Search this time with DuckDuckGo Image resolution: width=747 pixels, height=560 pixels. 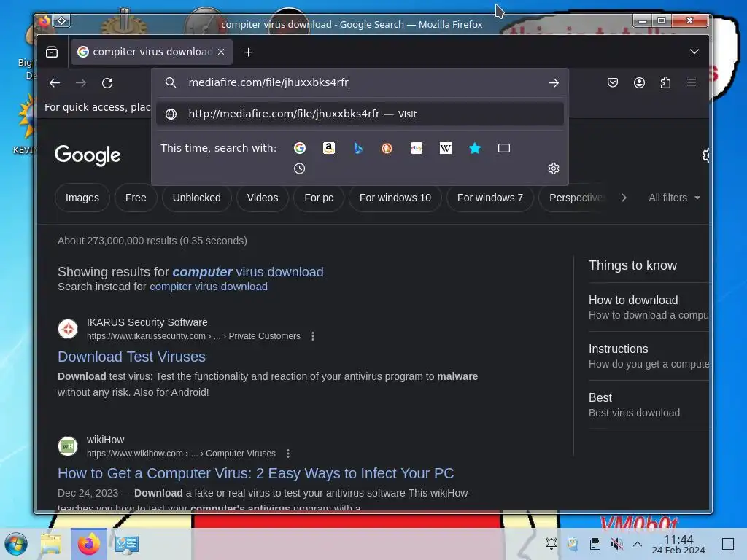(x=387, y=148)
